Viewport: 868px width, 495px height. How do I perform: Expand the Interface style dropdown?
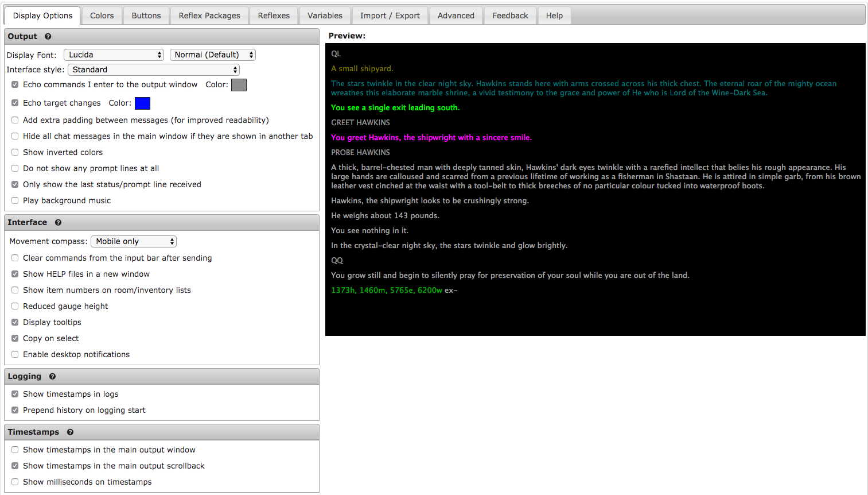(153, 70)
